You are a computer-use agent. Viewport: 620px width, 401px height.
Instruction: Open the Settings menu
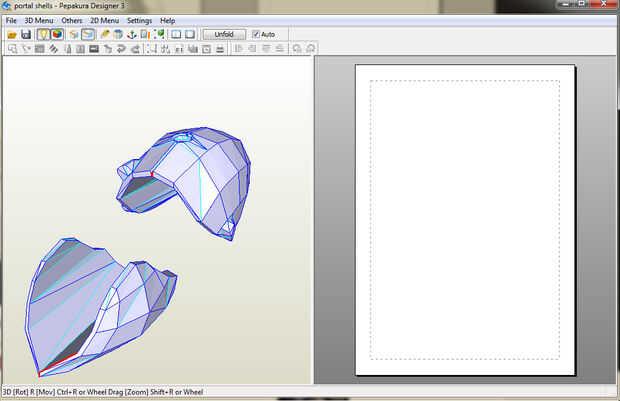[x=139, y=21]
